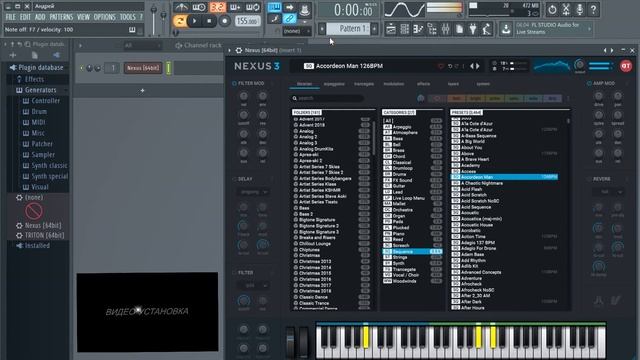The height and width of the screenshot is (360, 640).
Task: Open the File menu
Action: tap(11, 17)
